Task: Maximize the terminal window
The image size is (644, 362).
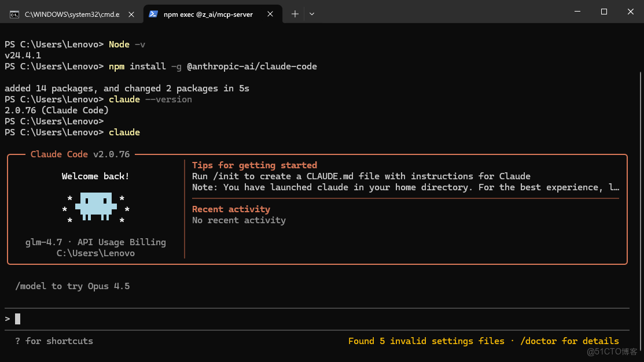Action: coord(604,12)
